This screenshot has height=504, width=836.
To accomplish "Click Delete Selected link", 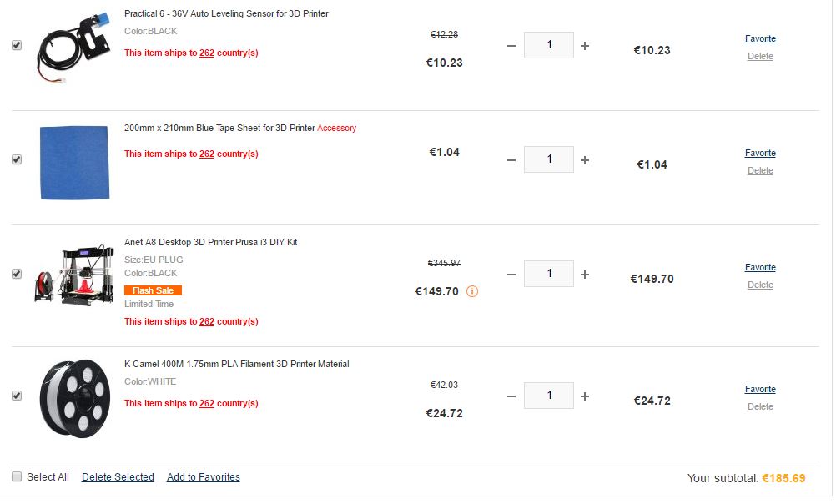I will pos(118,477).
